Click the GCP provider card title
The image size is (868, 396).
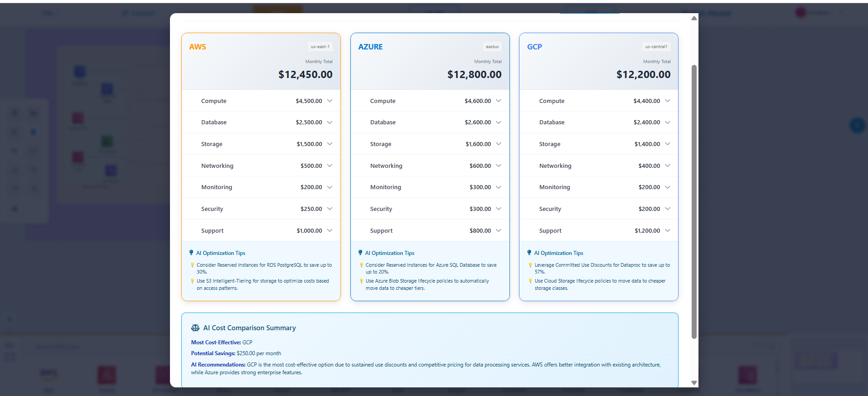[534, 47]
